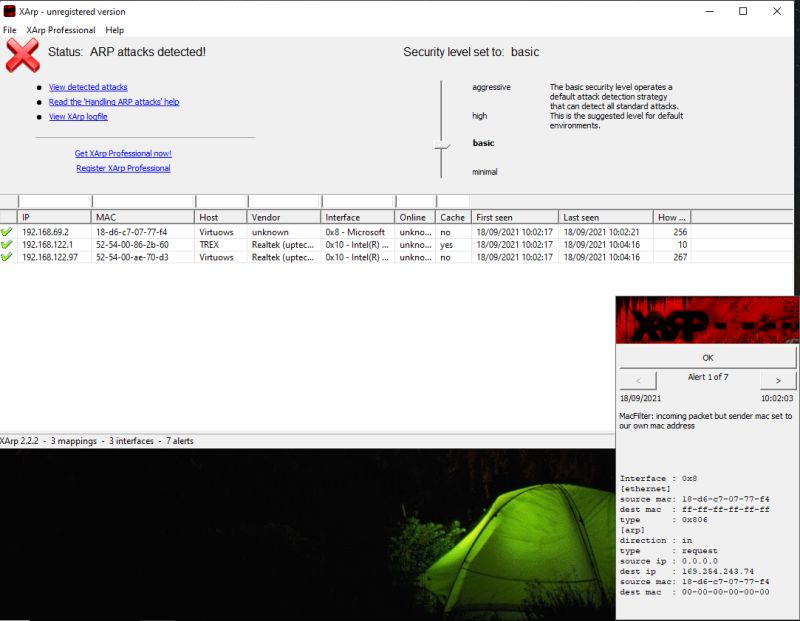Show the next alert with the arrow button
This screenshot has height=621, width=800.
click(779, 380)
